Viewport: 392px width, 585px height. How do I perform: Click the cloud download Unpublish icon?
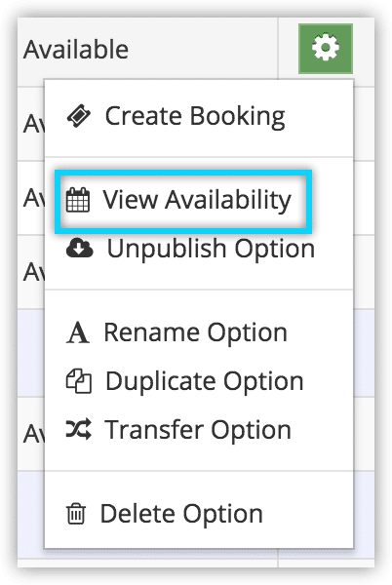tap(79, 248)
